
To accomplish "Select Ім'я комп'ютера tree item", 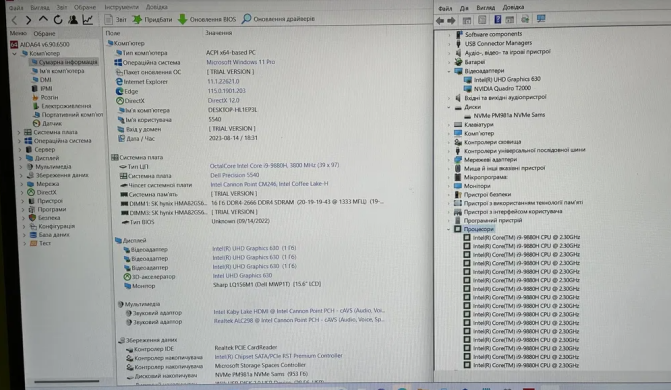I will 58,71.
